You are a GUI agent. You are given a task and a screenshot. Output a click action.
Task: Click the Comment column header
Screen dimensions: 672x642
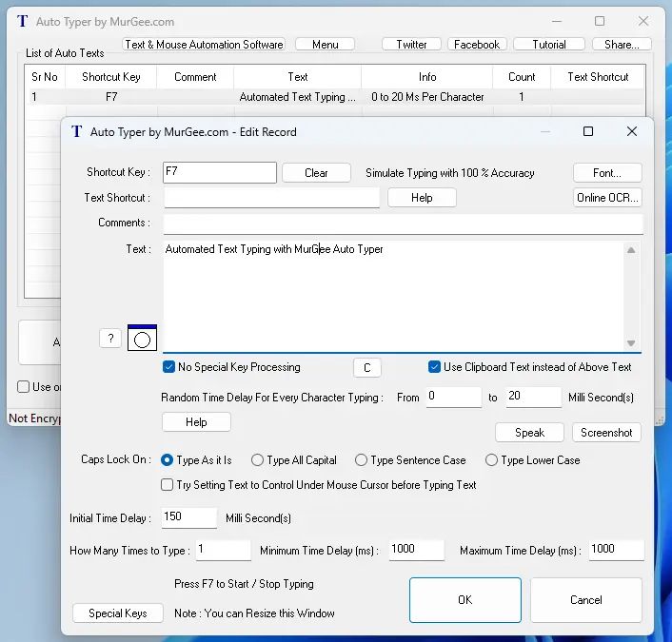pyautogui.click(x=195, y=77)
